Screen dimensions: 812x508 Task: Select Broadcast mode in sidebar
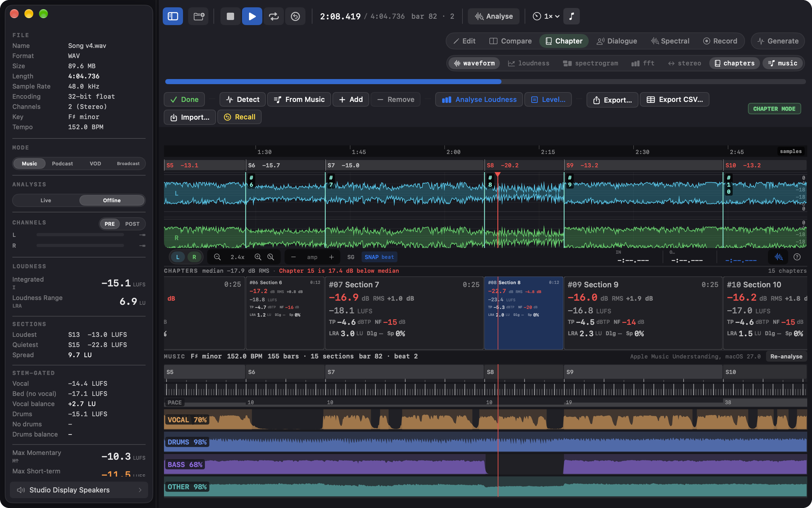tap(128, 164)
